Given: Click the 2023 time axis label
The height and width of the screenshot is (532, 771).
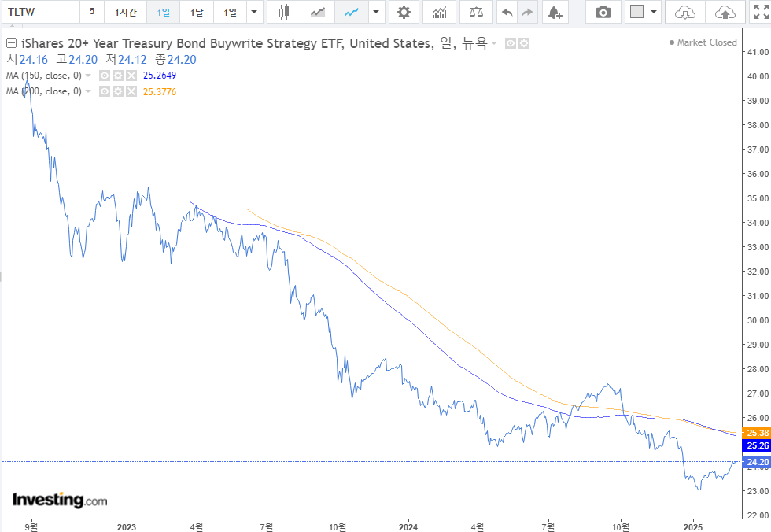Looking at the screenshot, I should click(127, 527).
